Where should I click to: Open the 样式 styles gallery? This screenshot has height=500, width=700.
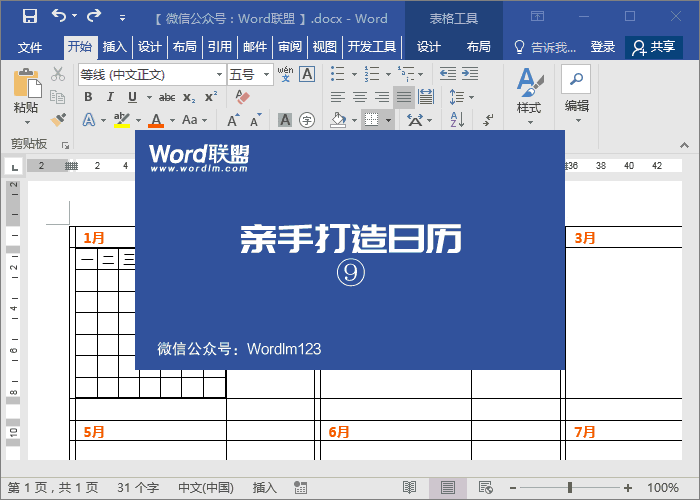click(529, 96)
